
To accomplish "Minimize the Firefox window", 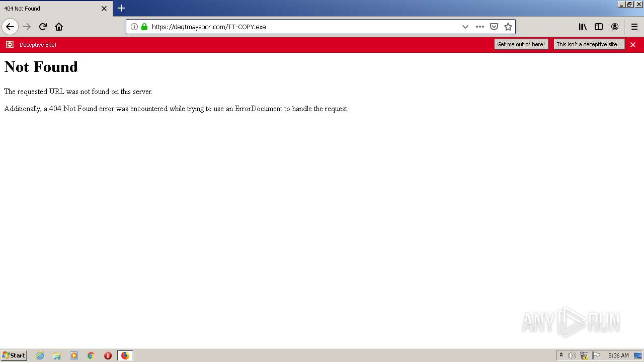I will pos(621,4).
